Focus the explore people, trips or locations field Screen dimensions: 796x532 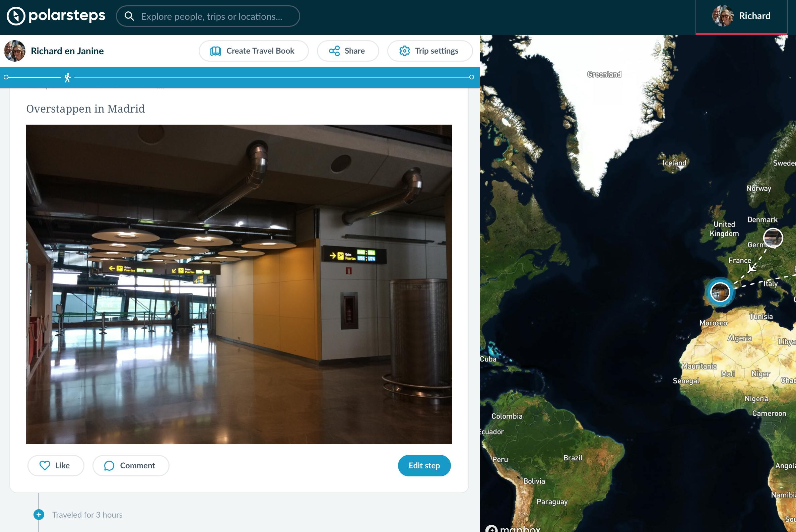pyautogui.click(x=217, y=16)
